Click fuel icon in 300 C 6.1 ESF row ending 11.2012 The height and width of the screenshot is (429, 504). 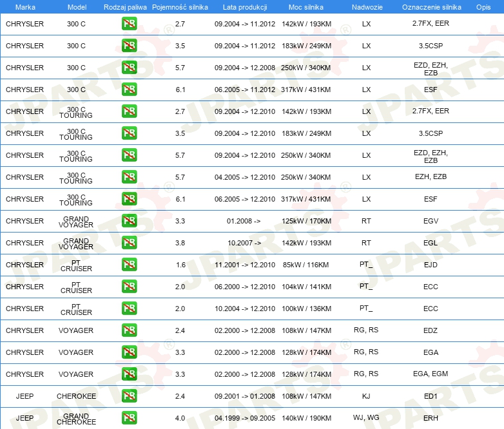(129, 89)
